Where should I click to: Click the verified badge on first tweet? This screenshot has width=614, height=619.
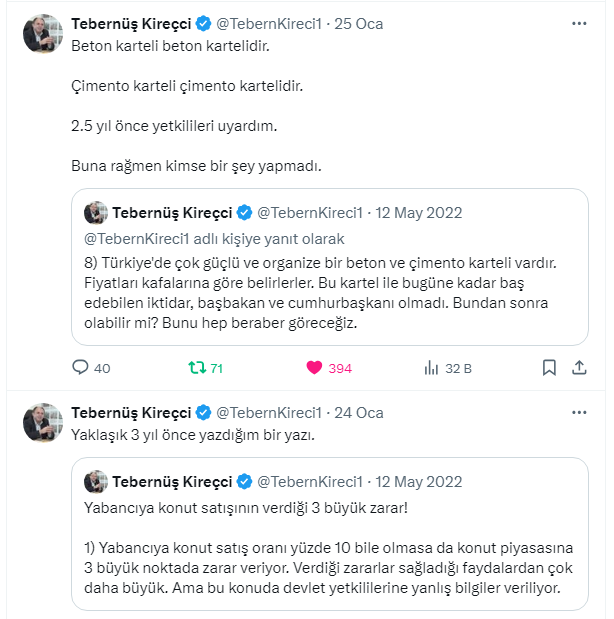tap(201, 23)
